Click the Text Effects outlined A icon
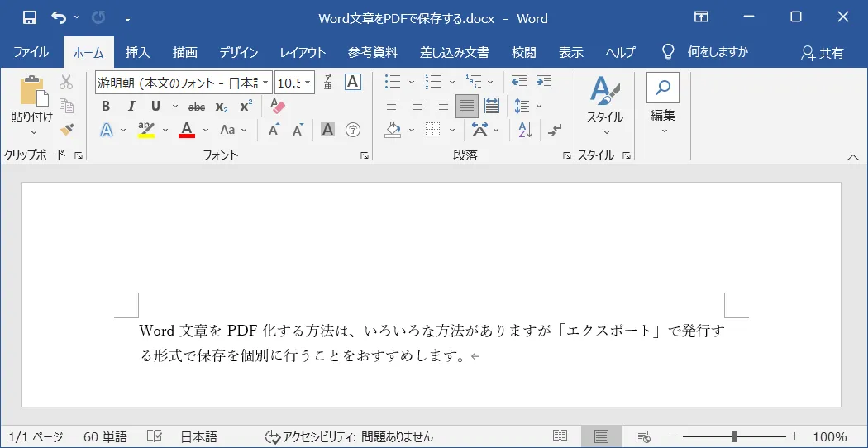This screenshot has width=868, height=448. (107, 130)
